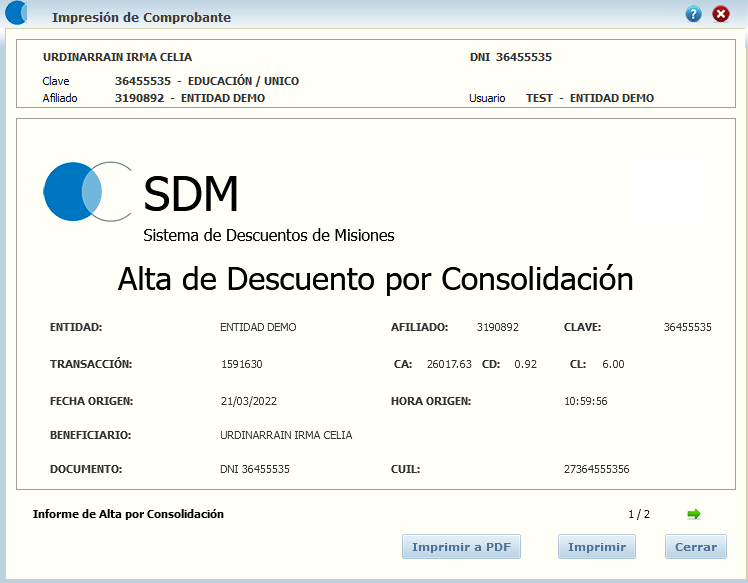The height and width of the screenshot is (583, 748).
Task: Click the BENEFICIARIO: field label
Action: (x=91, y=435)
